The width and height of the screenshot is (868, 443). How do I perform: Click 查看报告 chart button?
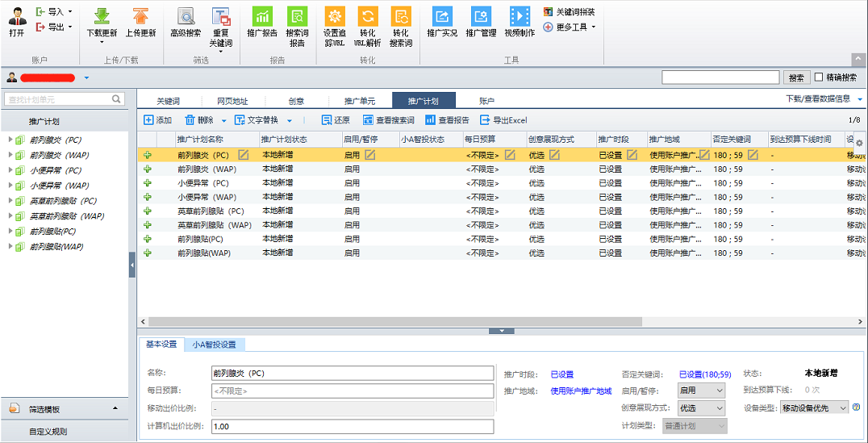447,120
